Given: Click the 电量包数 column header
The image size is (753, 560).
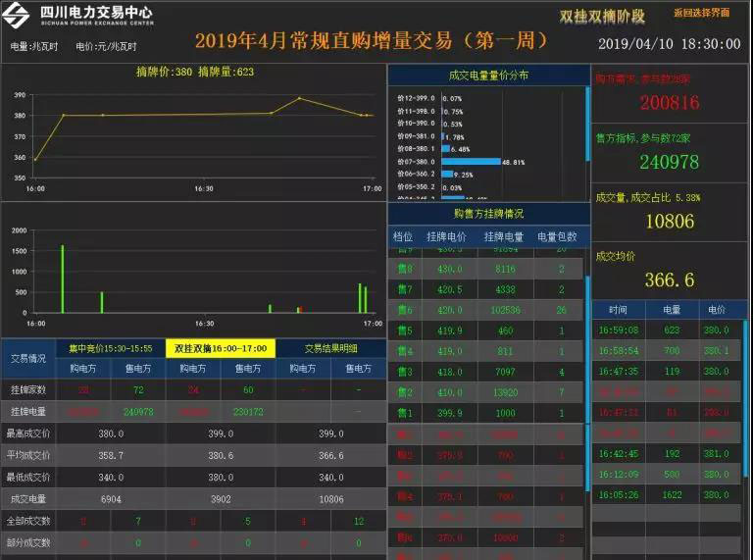Looking at the screenshot, I should (x=558, y=236).
